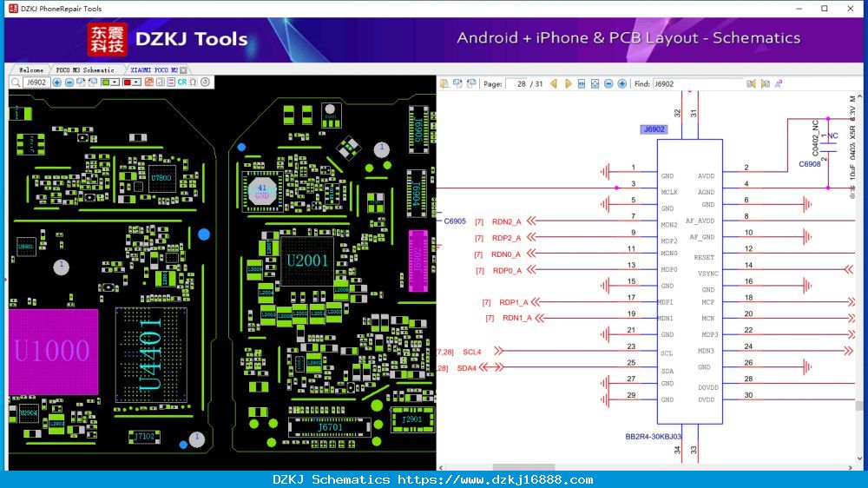The height and width of the screenshot is (488, 868).
Task: Zoom out the schematic view
Action: pyautogui.click(x=608, y=83)
